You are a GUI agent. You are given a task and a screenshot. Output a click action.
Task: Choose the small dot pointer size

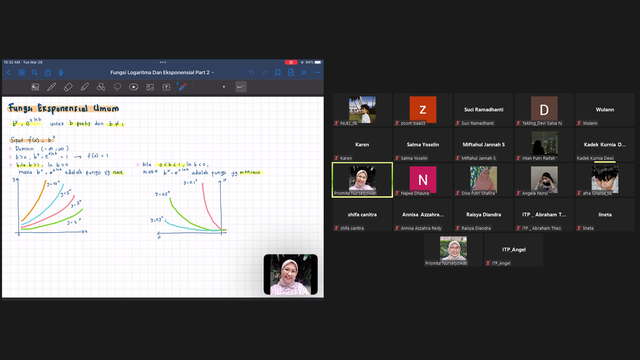tap(224, 87)
